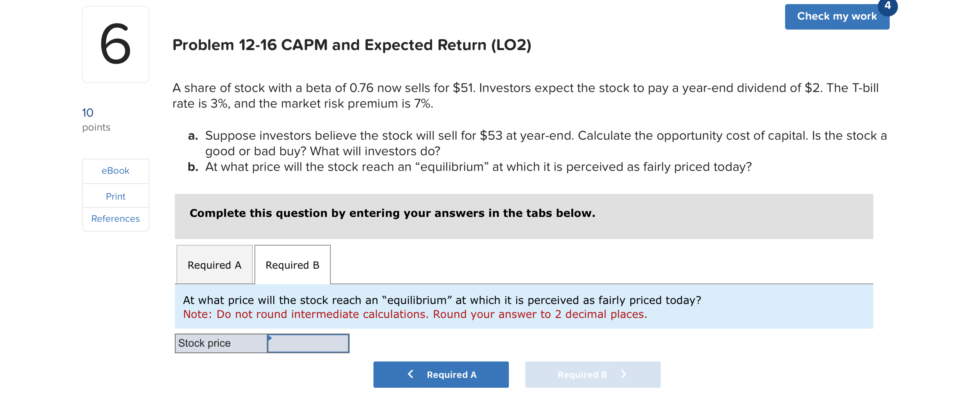Switch to the Required A tab

tap(214, 265)
